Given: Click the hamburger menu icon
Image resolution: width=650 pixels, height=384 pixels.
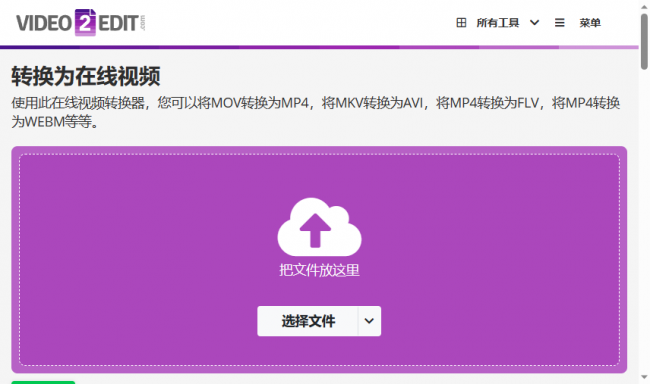Looking at the screenshot, I should [560, 22].
